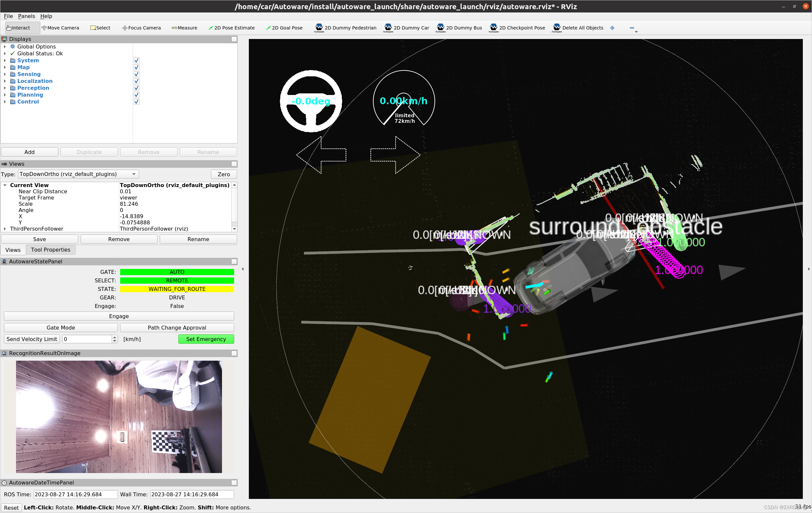The image size is (812, 513).
Task: Click the Add display button
Action: click(29, 152)
